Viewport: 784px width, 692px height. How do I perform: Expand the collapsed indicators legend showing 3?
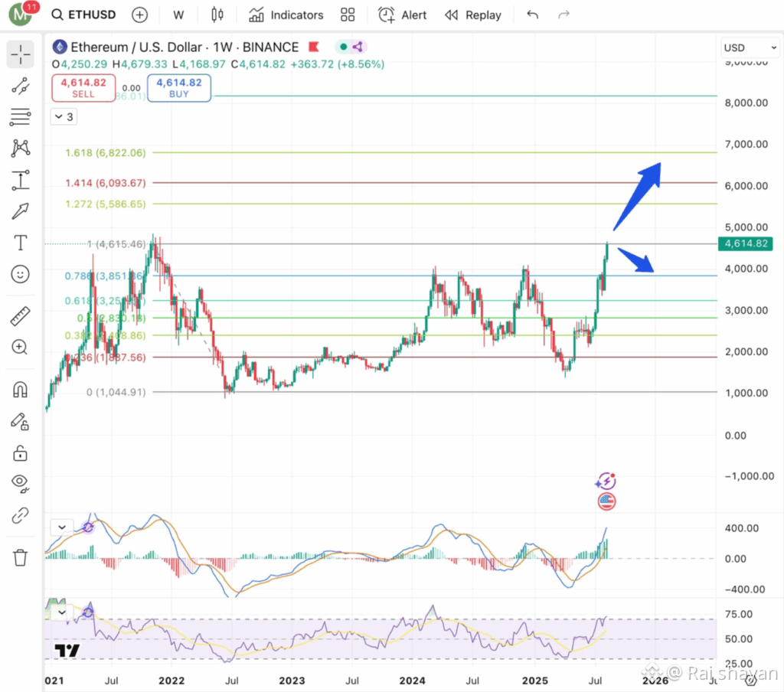(64, 117)
